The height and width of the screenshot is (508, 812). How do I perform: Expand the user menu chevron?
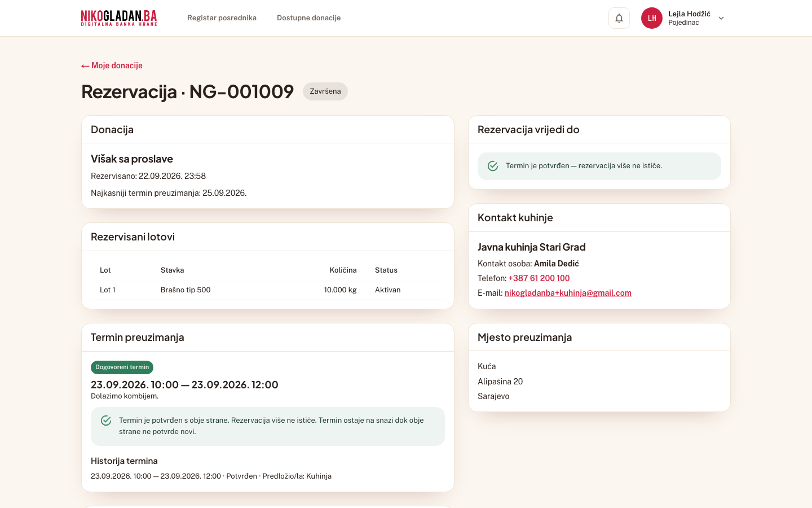tap(721, 18)
